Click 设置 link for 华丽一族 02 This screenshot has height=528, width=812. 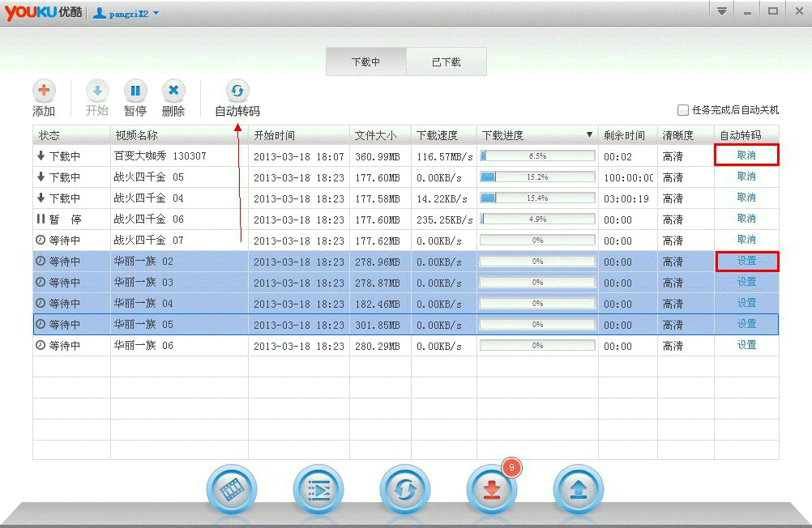click(x=746, y=261)
